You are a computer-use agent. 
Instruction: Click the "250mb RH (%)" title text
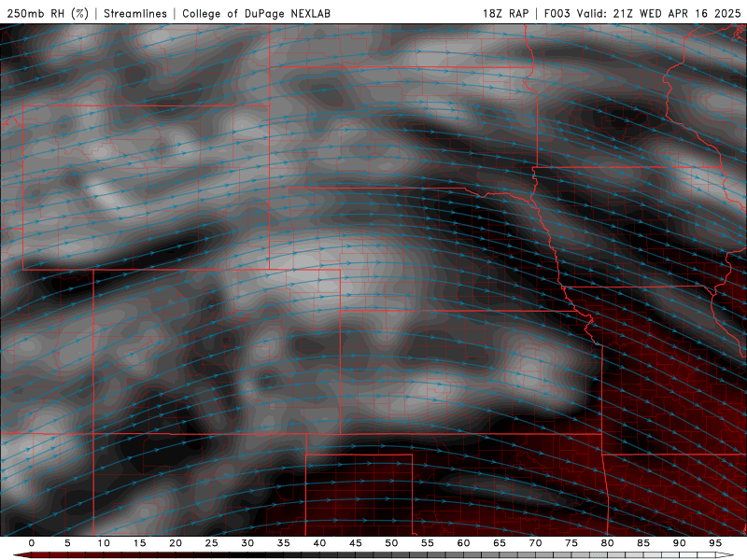(48, 13)
